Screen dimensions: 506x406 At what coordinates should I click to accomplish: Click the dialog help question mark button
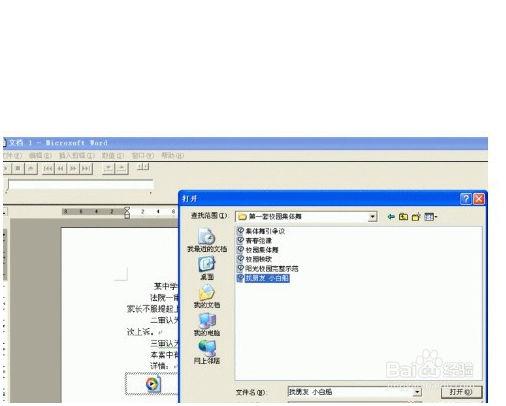tap(466, 199)
